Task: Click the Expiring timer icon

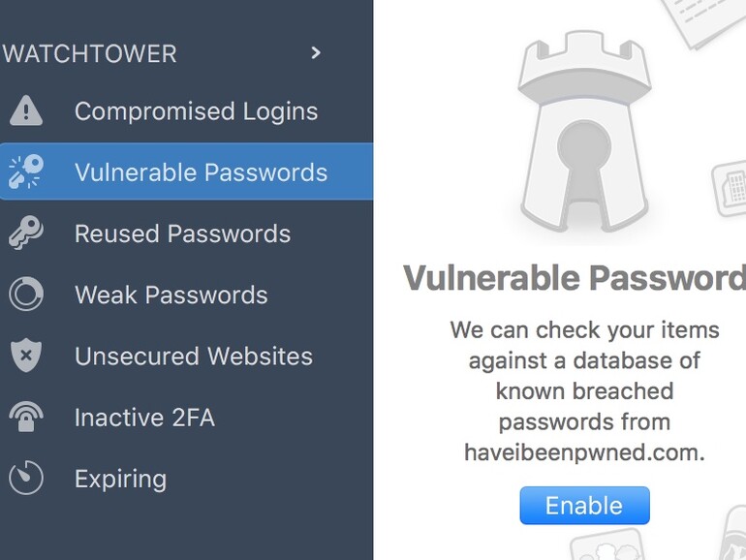Action: [x=26, y=479]
